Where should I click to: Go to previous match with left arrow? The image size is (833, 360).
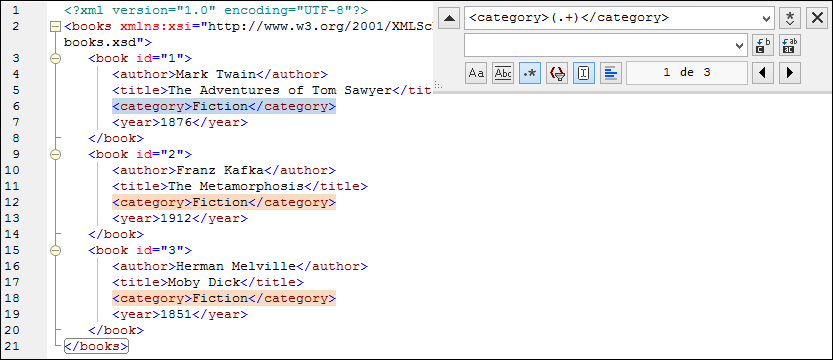click(x=762, y=73)
